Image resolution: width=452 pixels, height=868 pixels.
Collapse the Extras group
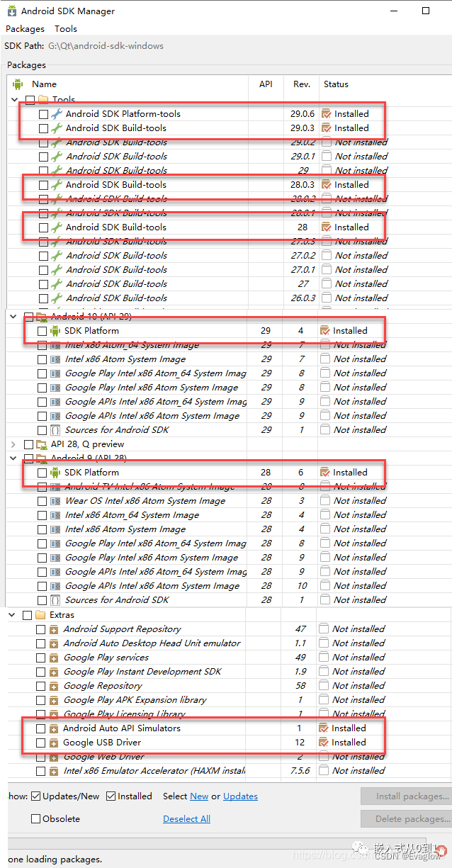[12, 615]
